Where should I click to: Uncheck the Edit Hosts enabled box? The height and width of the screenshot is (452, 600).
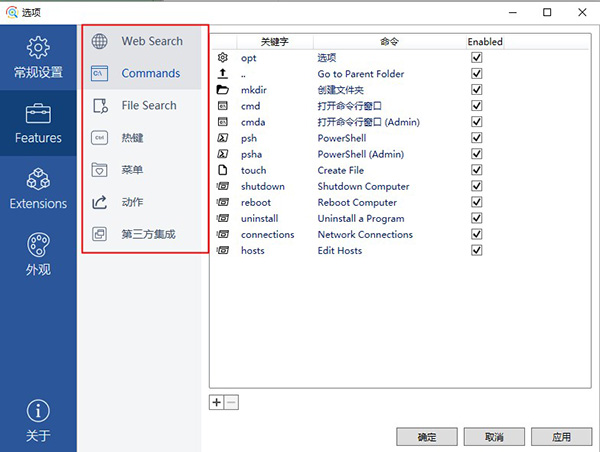tap(476, 250)
